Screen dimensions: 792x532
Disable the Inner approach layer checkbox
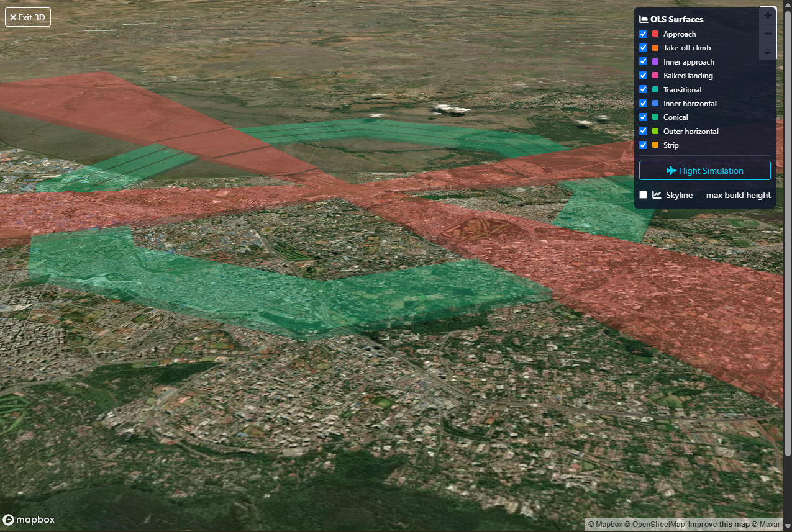coord(644,61)
